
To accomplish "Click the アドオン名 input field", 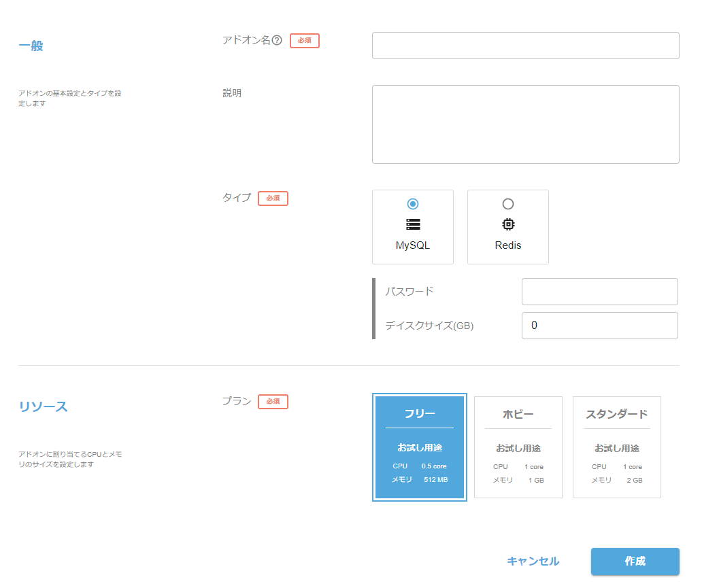I will tap(525, 45).
